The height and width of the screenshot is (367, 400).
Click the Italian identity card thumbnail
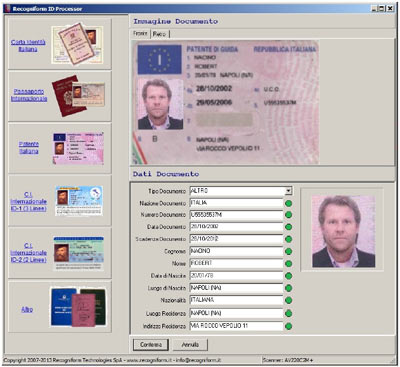(x=77, y=44)
